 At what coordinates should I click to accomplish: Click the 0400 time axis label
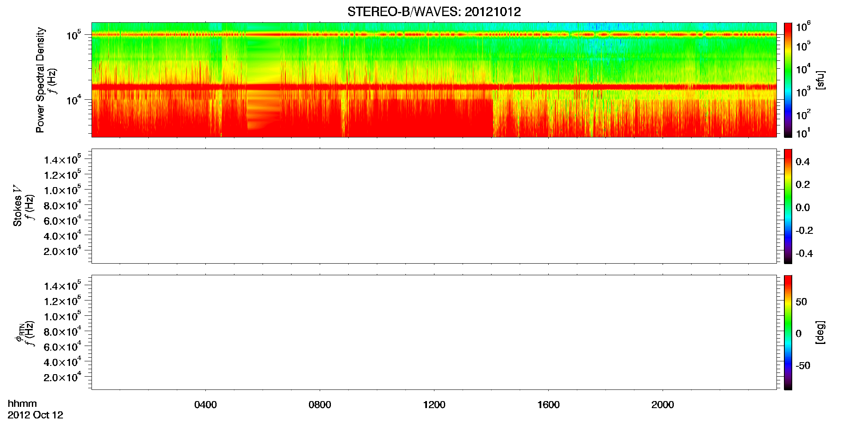click(x=205, y=405)
